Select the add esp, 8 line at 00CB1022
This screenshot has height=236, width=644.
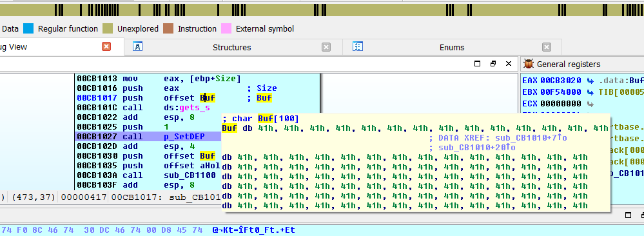pyautogui.click(x=148, y=117)
